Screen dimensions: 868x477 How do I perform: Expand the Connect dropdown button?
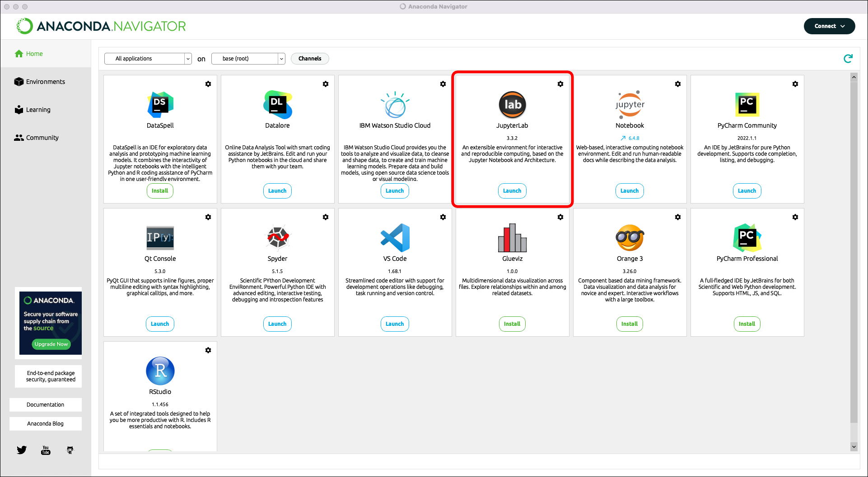[x=829, y=26]
